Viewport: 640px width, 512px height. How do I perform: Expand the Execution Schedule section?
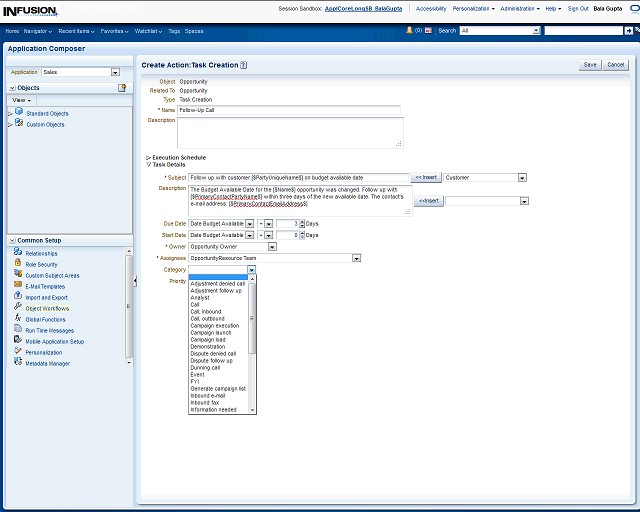149,158
